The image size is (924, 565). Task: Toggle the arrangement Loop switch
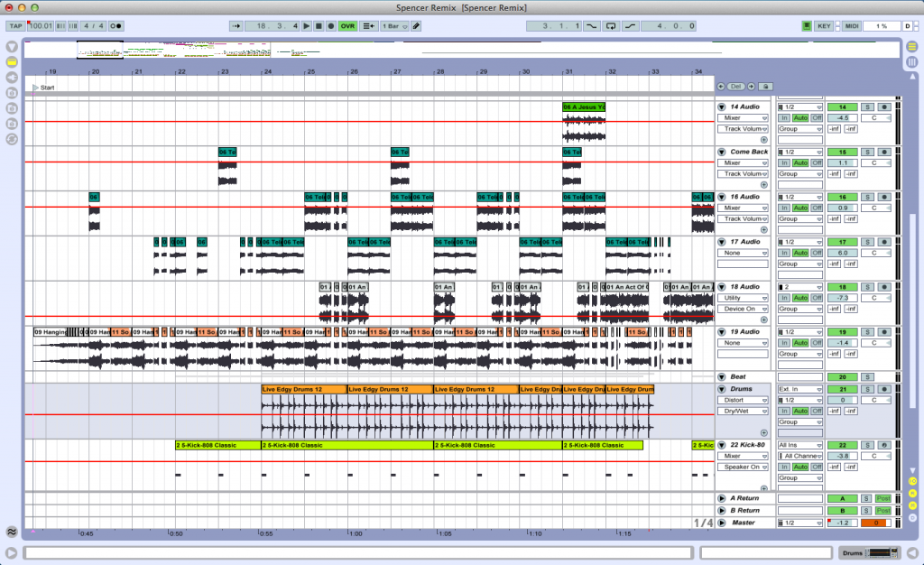[x=611, y=26]
